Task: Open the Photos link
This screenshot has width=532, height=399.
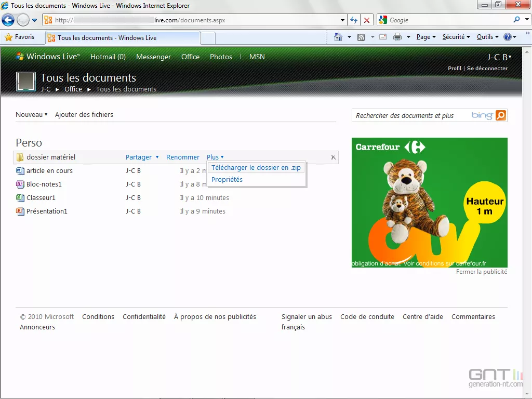Action: pyautogui.click(x=221, y=57)
